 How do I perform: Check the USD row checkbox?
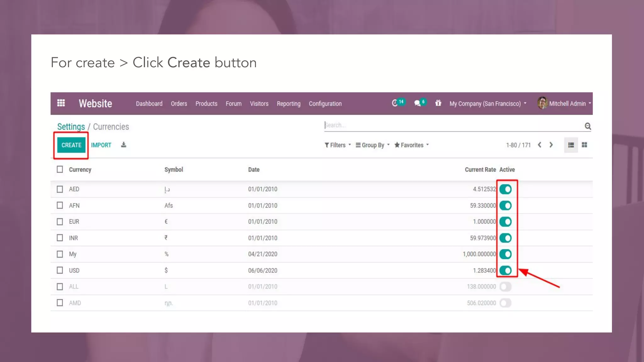click(60, 271)
